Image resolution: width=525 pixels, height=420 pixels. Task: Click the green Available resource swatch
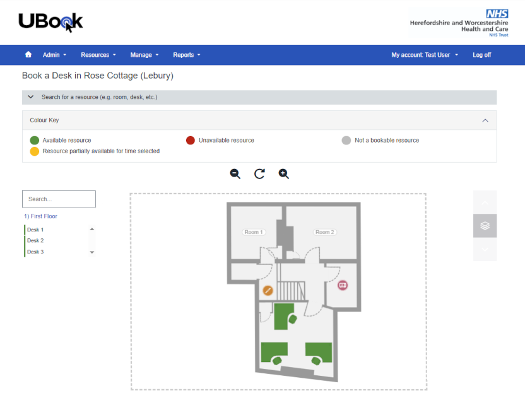[35, 140]
